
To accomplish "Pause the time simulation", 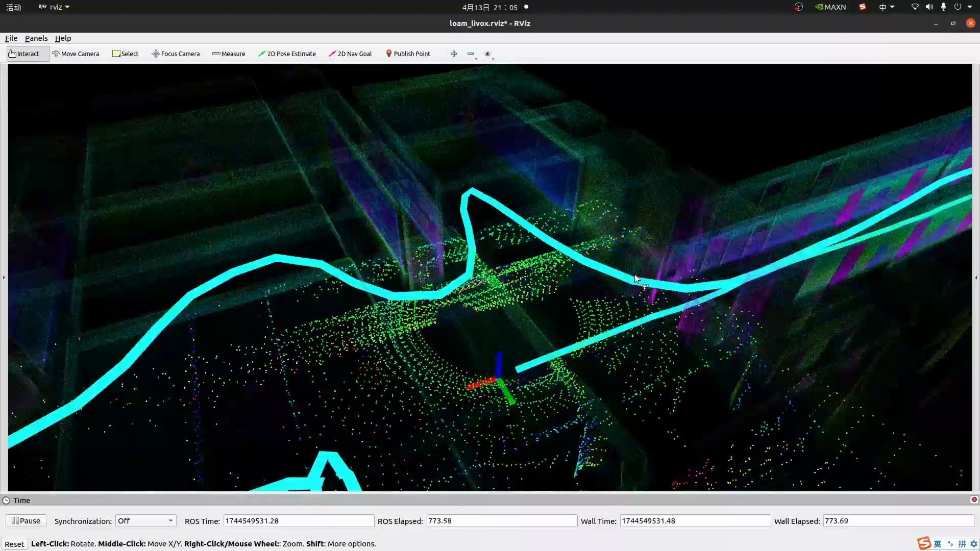I will (x=26, y=521).
